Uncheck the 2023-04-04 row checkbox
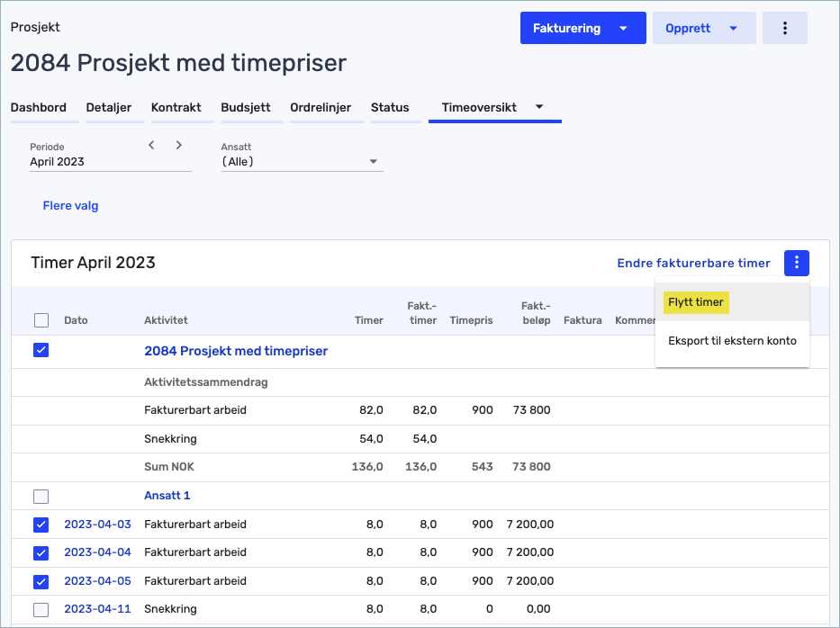 [41, 552]
